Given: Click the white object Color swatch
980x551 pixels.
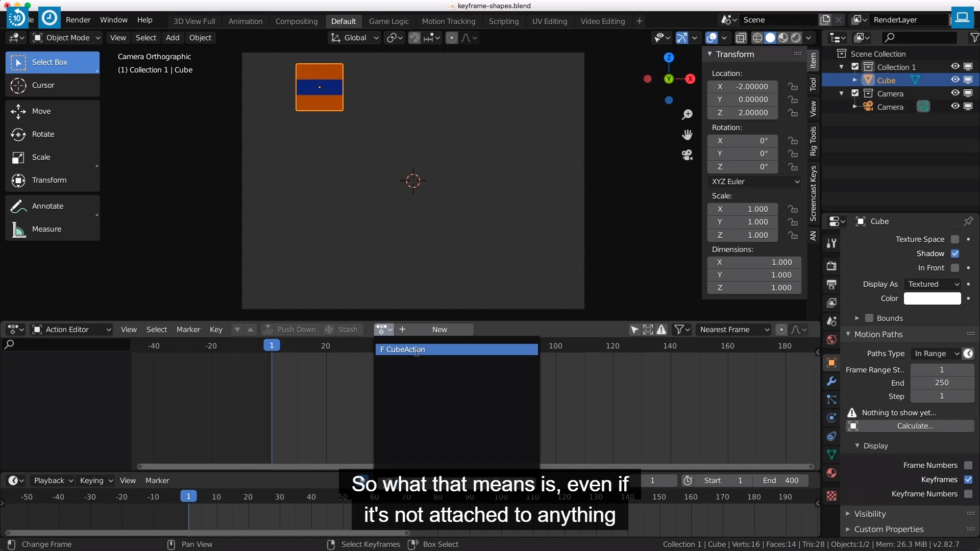Looking at the screenshot, I should [932, 298].
